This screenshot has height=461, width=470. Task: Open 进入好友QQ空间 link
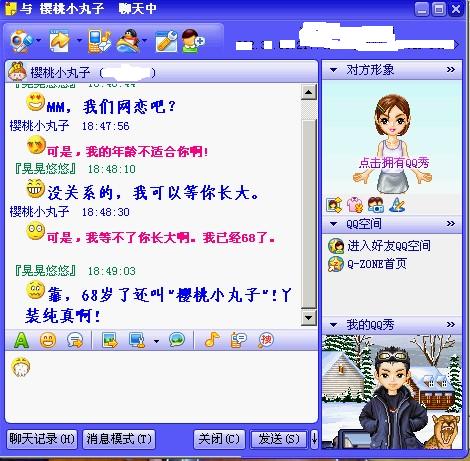coord(389,246)
